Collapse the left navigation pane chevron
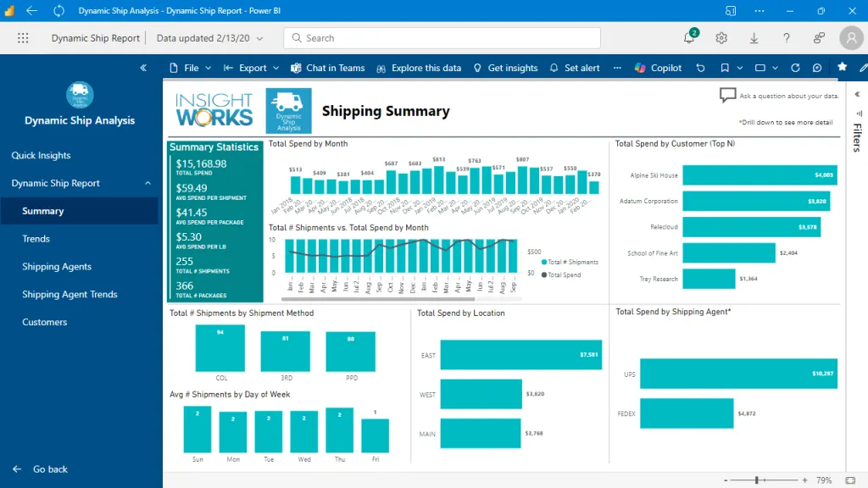 143,68
